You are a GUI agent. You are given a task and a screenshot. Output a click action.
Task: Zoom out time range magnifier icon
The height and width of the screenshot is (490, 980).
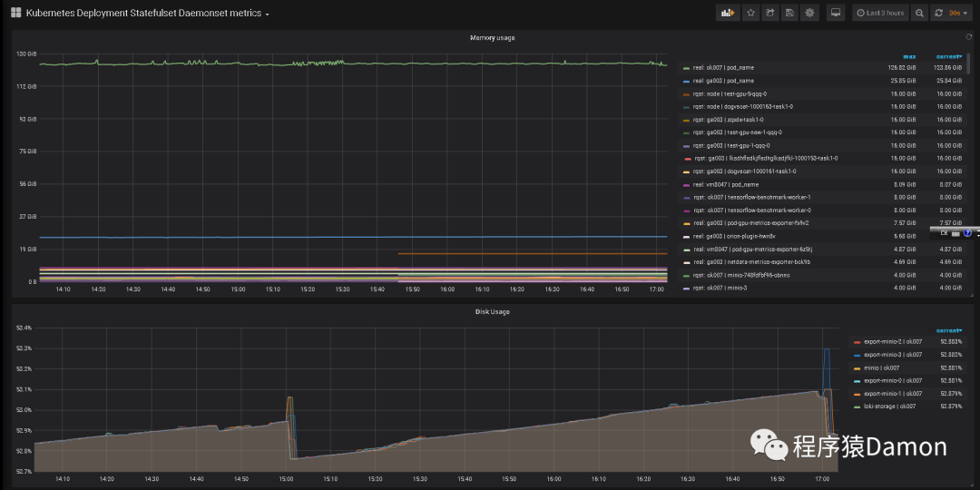pos(919,13)
